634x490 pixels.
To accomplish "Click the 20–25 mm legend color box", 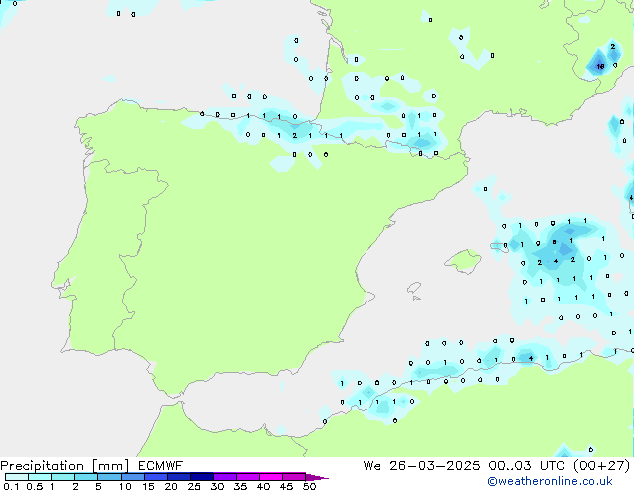I will tap(179, 477).
